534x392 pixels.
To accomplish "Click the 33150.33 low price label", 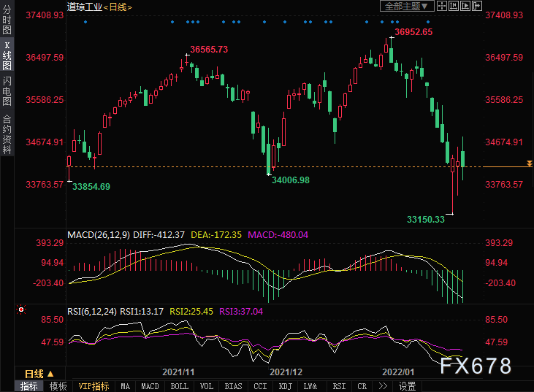I will coord(426,220).
